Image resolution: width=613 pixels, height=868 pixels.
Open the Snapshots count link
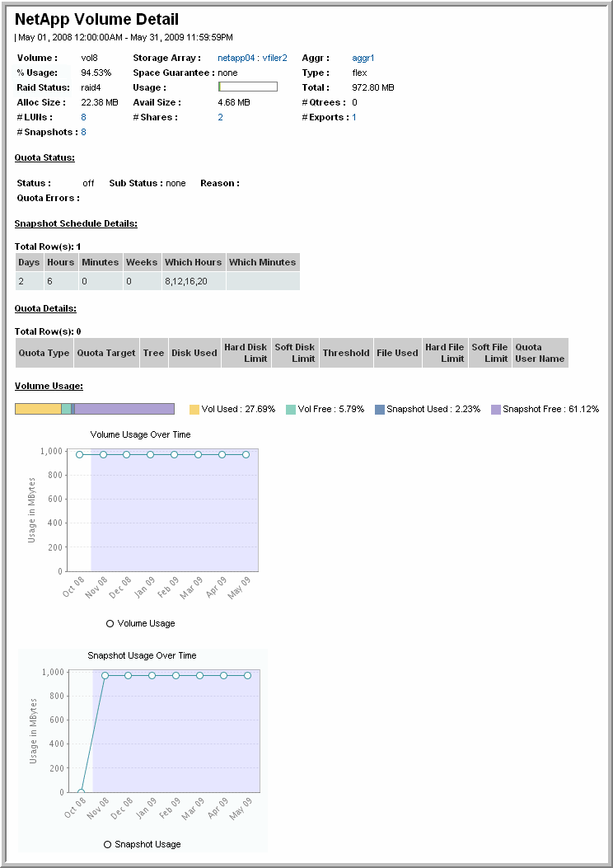[83, 132]
